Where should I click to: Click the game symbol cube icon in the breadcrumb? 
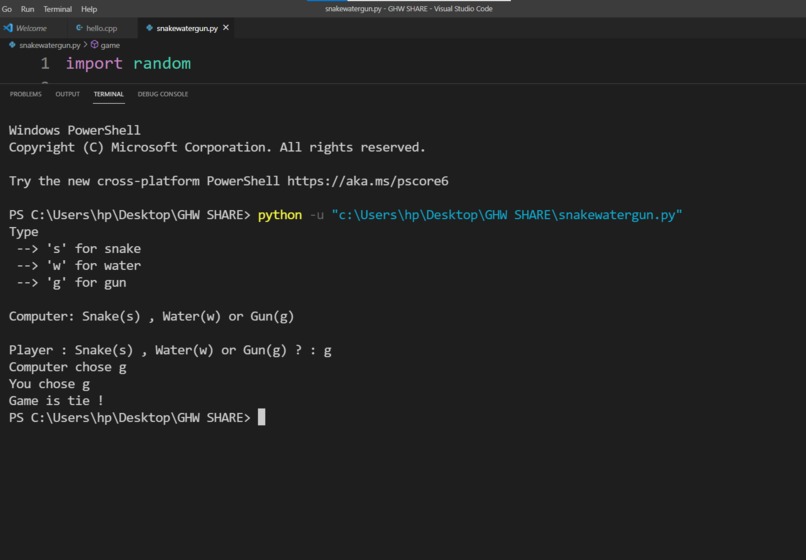pos(94,45)
